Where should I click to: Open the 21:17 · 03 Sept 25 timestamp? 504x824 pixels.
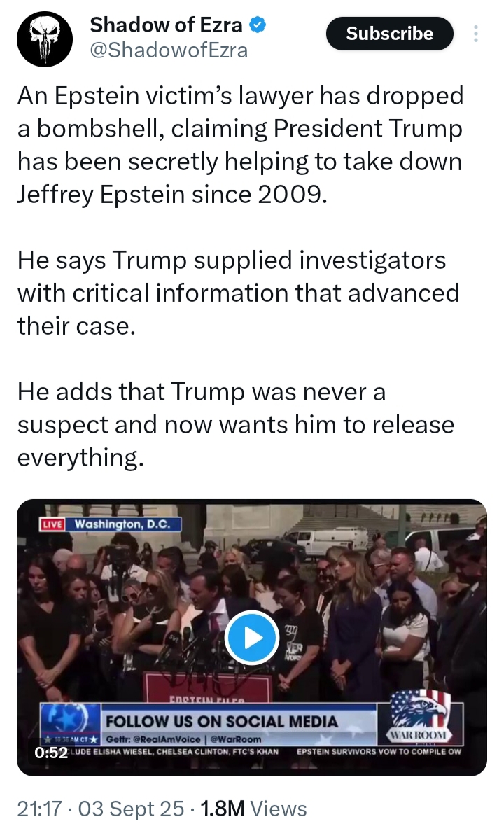coord(101,808)
